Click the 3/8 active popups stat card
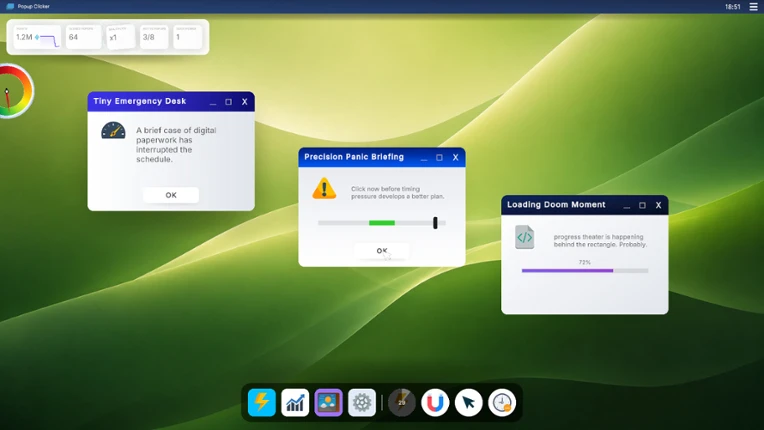Image resolution: width=764 pixels, height=430 pixels. (x=154, y=37)
